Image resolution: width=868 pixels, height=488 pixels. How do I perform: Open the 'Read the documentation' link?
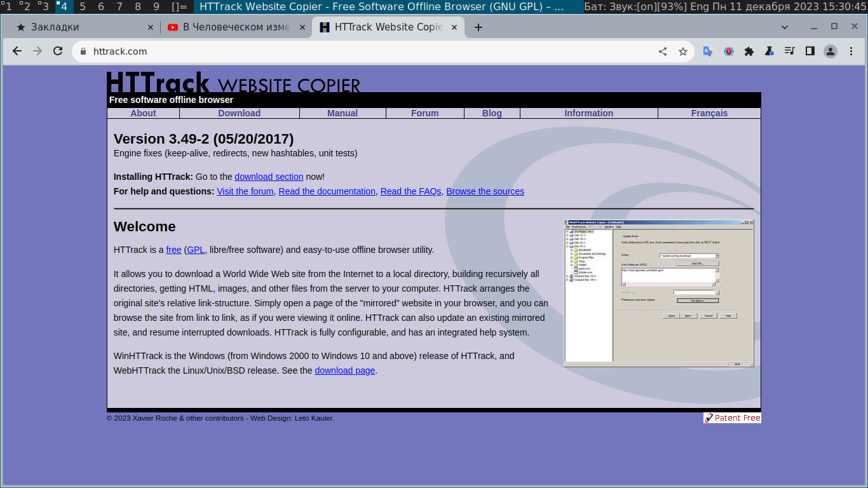pos(327,191)
